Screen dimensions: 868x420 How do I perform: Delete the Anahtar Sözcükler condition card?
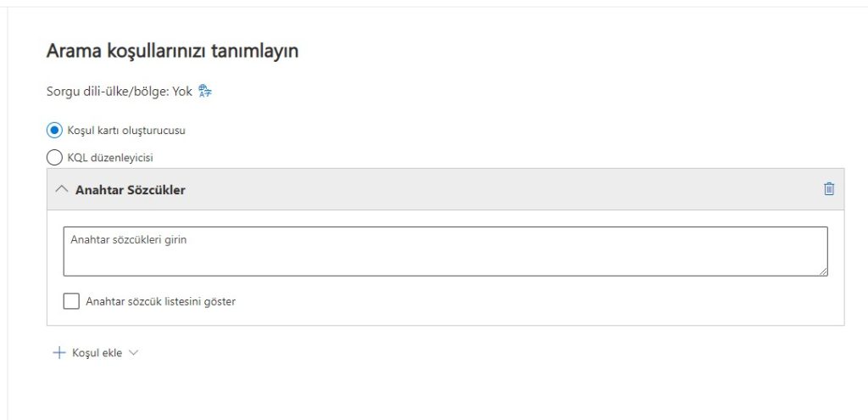point(829,189)
